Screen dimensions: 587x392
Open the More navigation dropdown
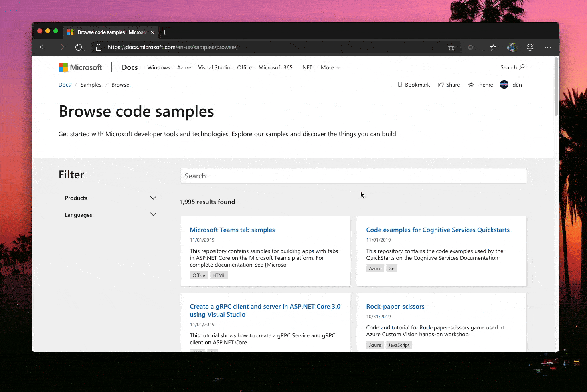coord(330,67)
